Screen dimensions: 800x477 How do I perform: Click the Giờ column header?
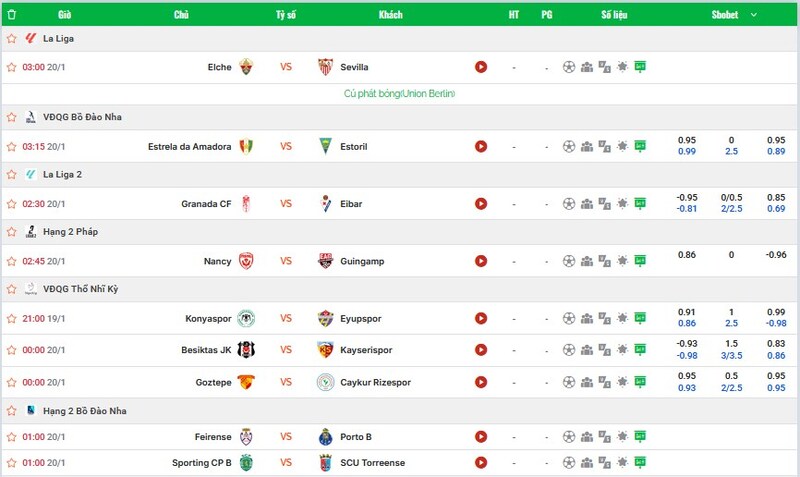(x=65, y=15)
